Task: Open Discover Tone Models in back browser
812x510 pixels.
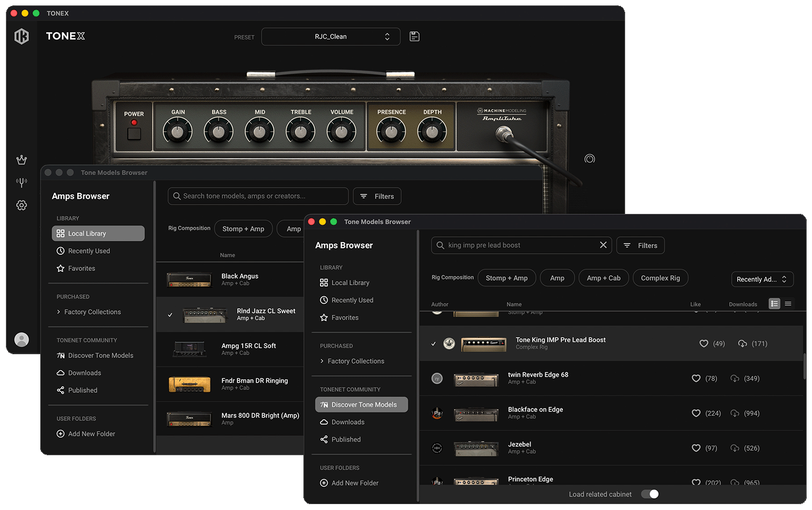Action: 98,355
